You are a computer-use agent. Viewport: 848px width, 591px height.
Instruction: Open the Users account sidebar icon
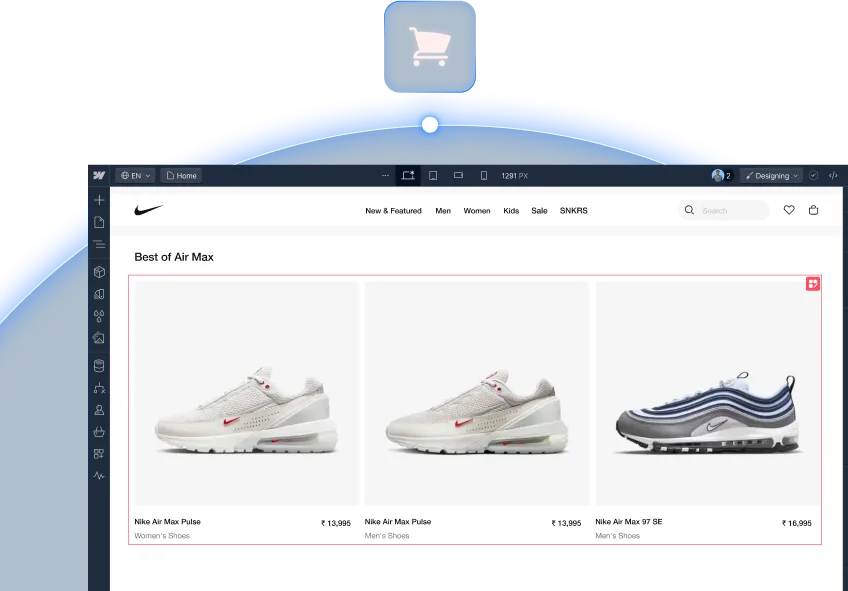99,410
